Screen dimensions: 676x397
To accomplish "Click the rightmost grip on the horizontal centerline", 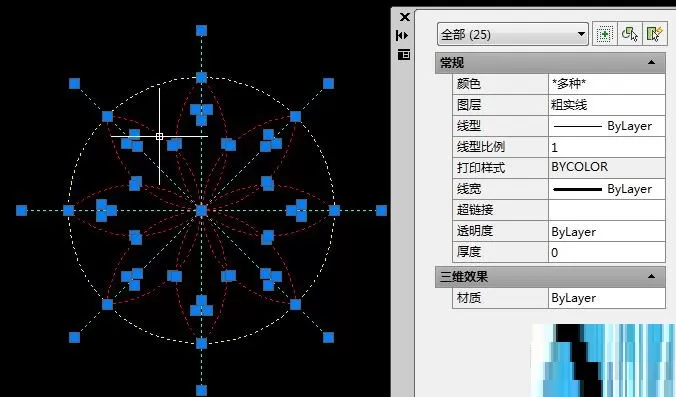I will 381,210.
